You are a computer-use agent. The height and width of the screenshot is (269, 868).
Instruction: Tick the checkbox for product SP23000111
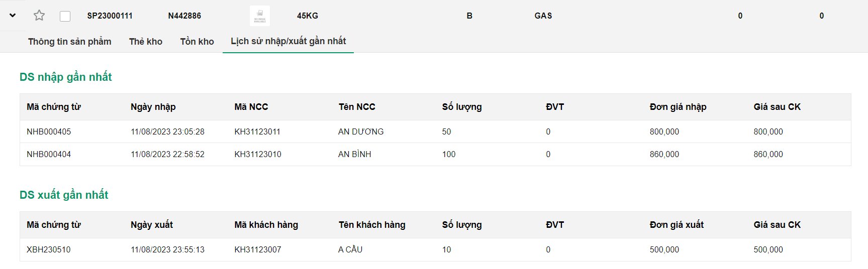coord(65,16)
